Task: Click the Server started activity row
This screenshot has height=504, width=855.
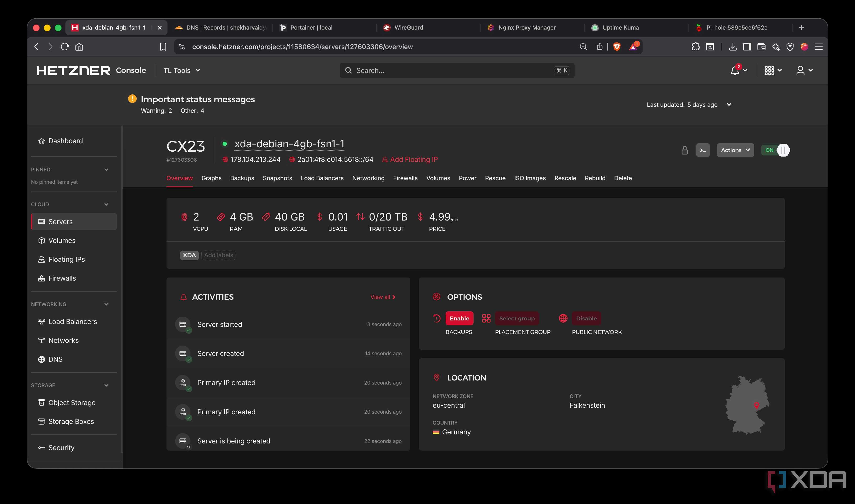Action: 288,324
